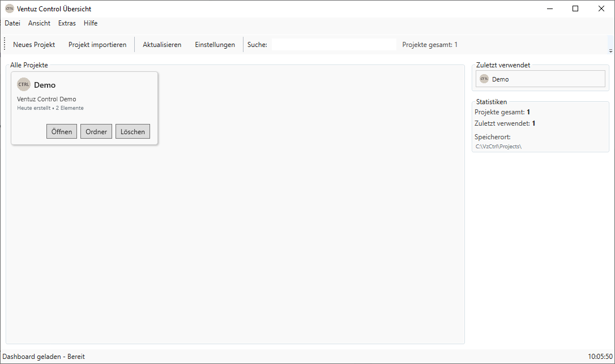Click the toolbar overflow arrow
615x364 pixels.
click(x=610, y=51)
